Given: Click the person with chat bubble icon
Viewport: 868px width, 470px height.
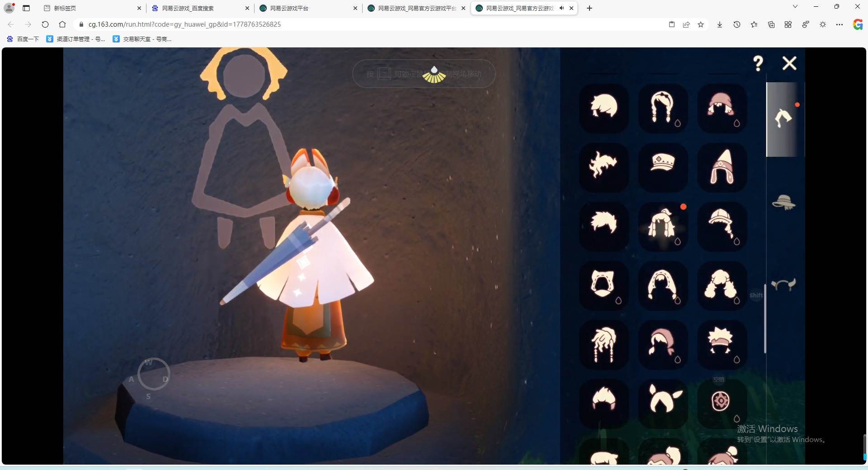Looking at the screenshot, I should [806, 24].
